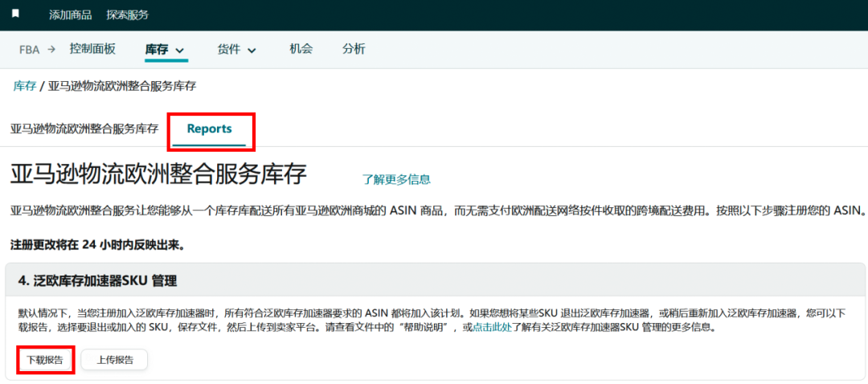
Task: Click the 点击此处 link
Action: [x=493, y=326]
